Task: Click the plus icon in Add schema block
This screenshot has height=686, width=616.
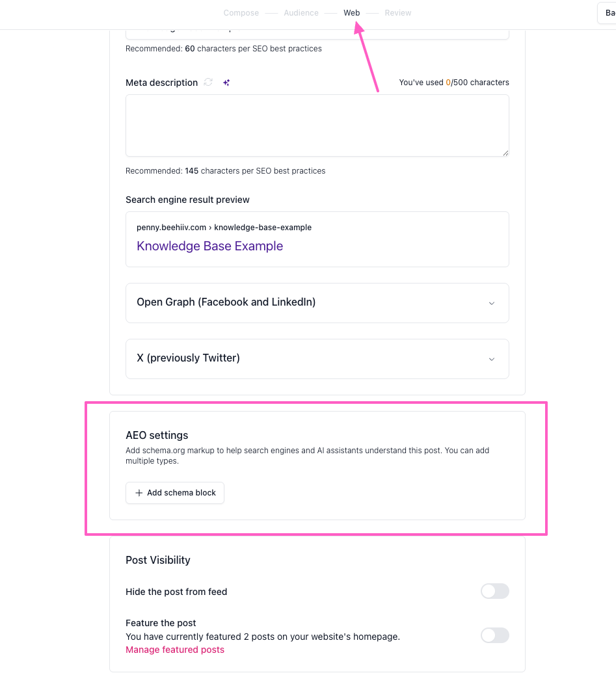Action: 139,493
